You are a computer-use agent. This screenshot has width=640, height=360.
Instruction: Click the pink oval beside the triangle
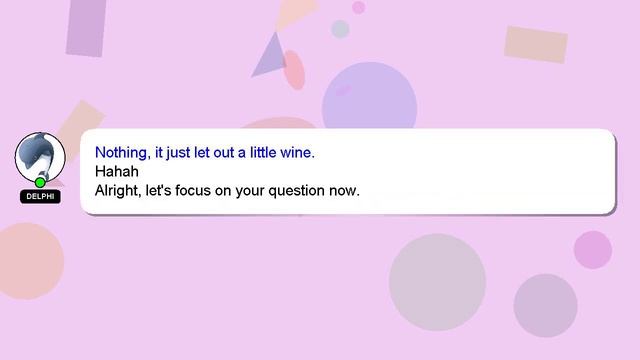coord(294,70)
